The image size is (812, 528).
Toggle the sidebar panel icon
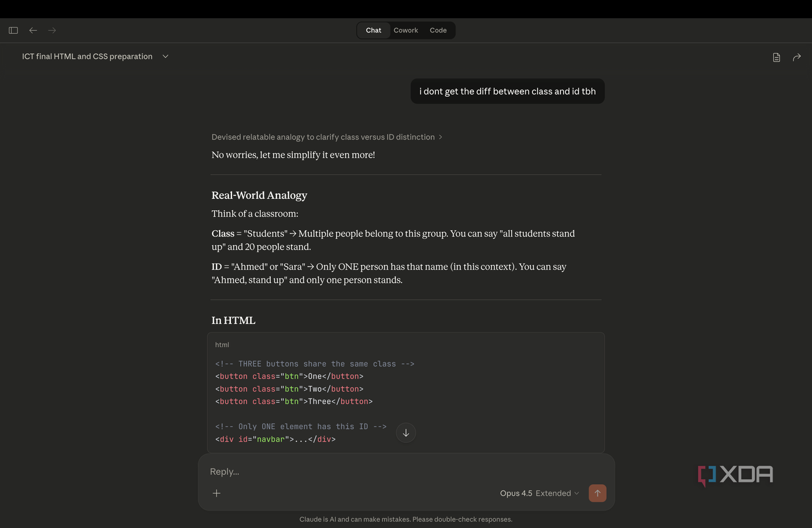(x=13, y=30)
